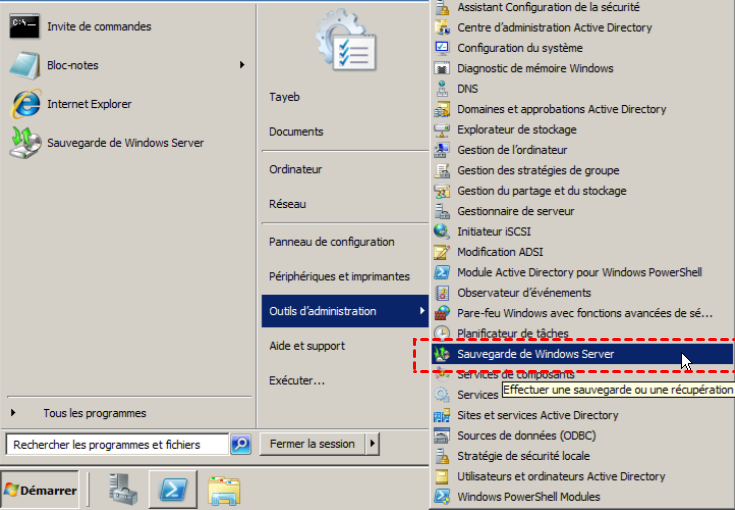
Task: Click Observateur d'événements icon
Action: coord(442,292)
